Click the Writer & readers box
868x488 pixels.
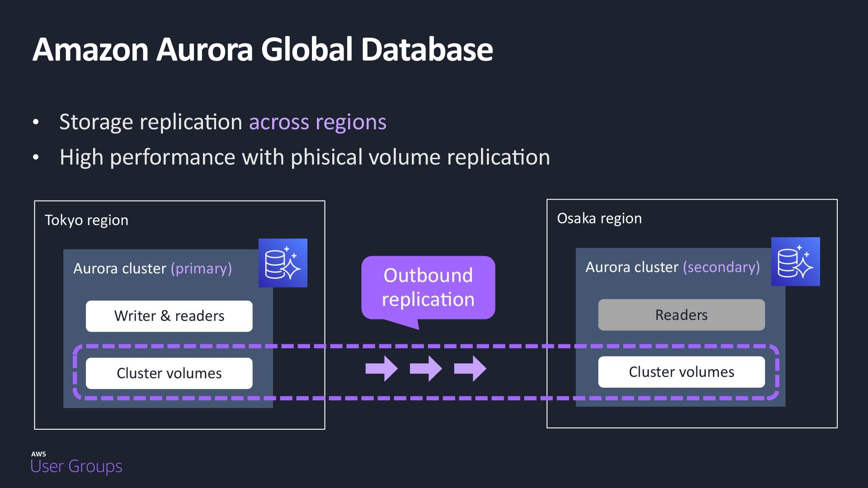coord(169,316)
